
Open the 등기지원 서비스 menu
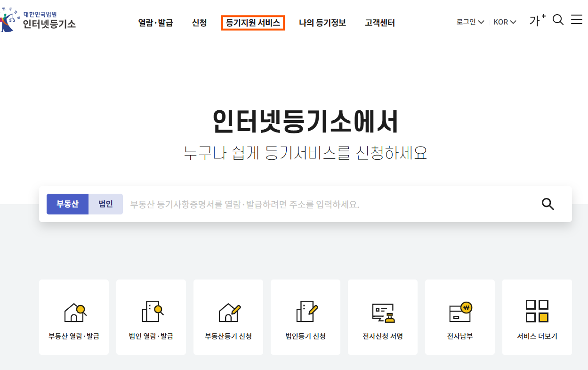coord(253,23)
